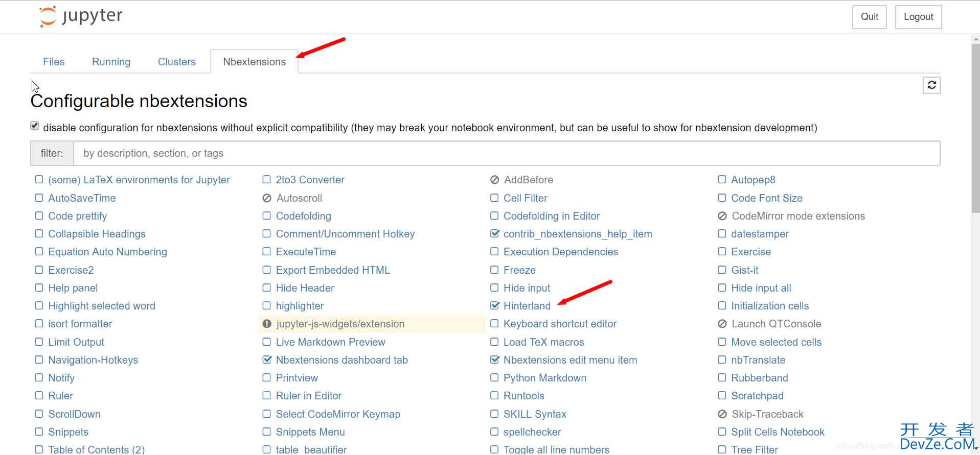Click the forbidden icon beside Skip-Traceback

click(x=722, y=414)
